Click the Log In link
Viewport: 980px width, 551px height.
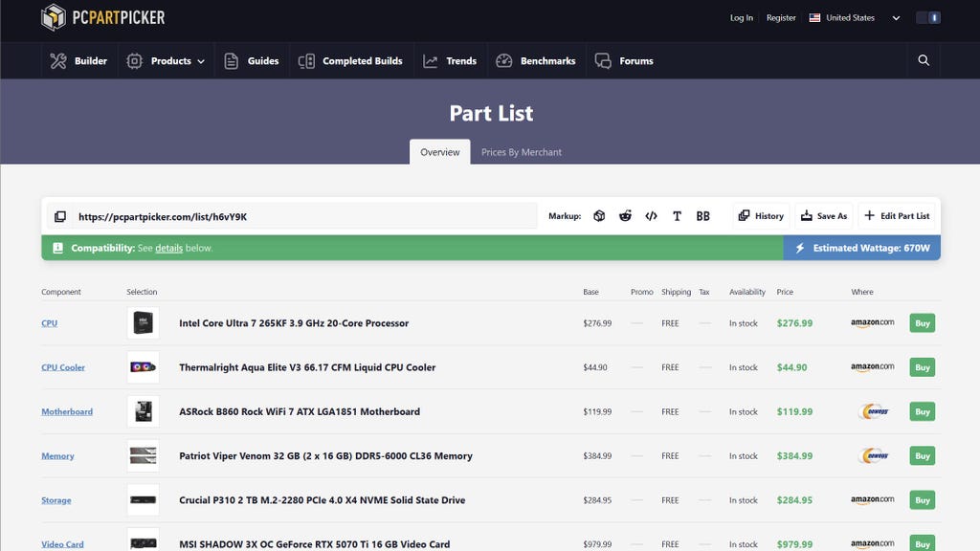pyautogui.click(x=742, y=17)
